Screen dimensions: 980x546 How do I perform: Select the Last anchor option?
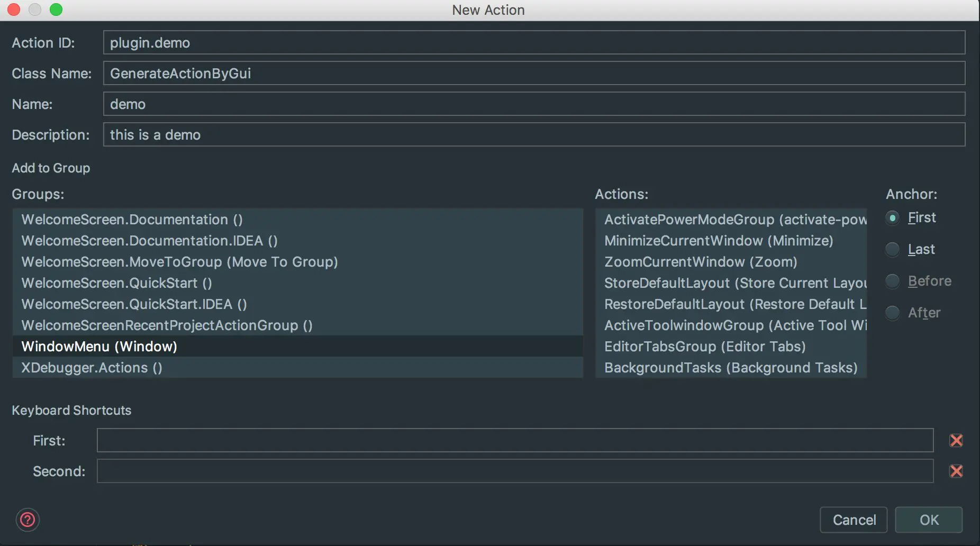[893, 249]
